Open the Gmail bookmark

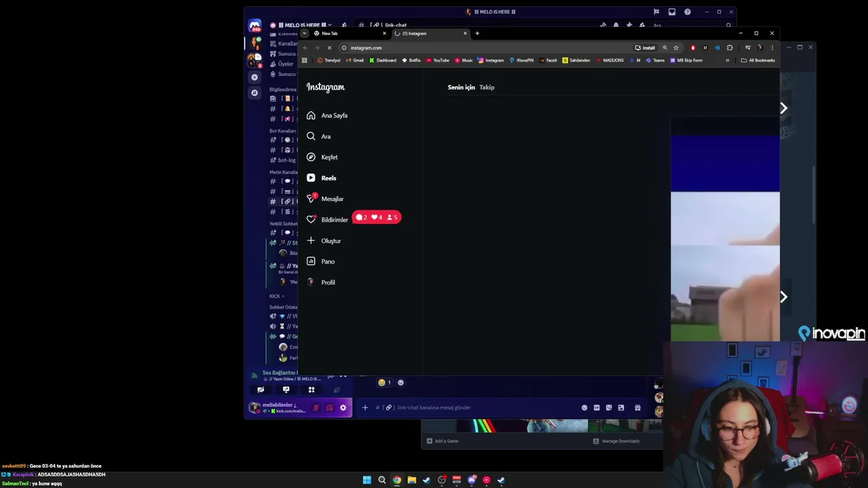355,60
